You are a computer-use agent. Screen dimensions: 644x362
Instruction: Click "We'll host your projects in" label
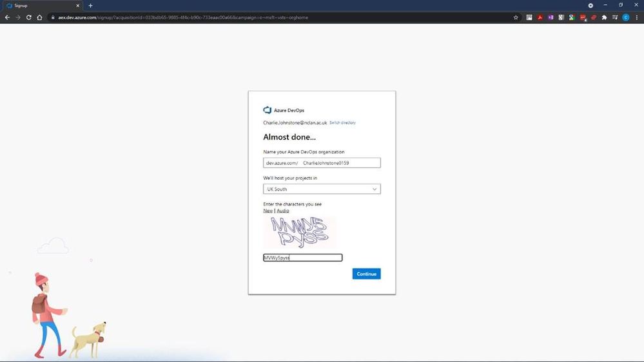[x=290, y=178]
